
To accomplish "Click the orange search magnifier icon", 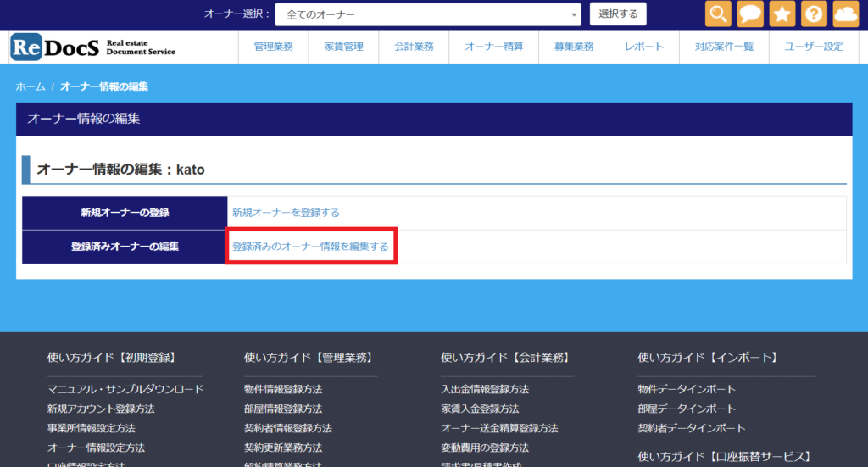I will (718, 14).
